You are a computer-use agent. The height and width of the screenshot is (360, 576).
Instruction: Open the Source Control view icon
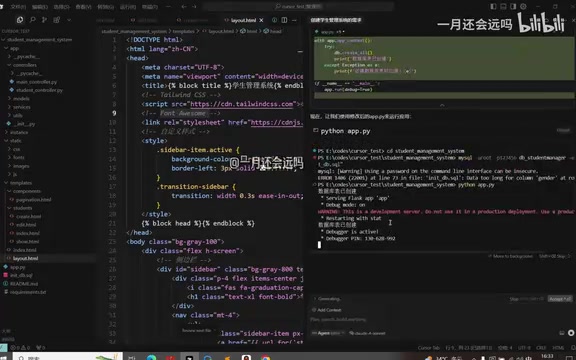(44, 20)
